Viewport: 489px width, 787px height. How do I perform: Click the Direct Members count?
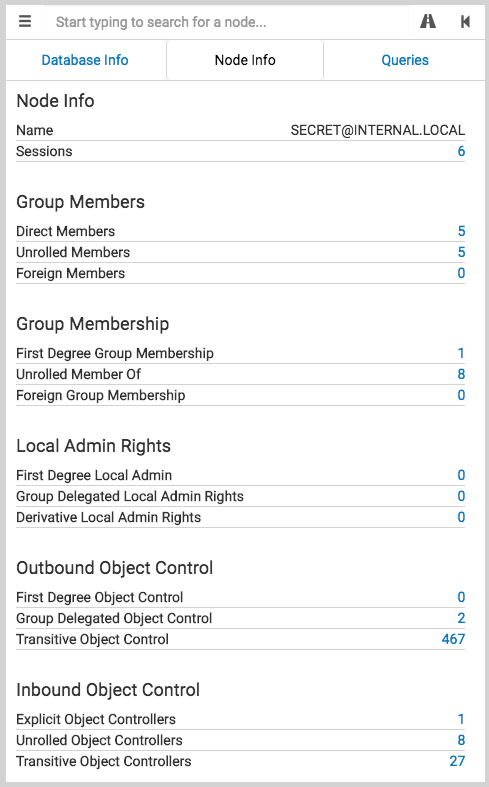pyautogui.click(x=461, y=231)
